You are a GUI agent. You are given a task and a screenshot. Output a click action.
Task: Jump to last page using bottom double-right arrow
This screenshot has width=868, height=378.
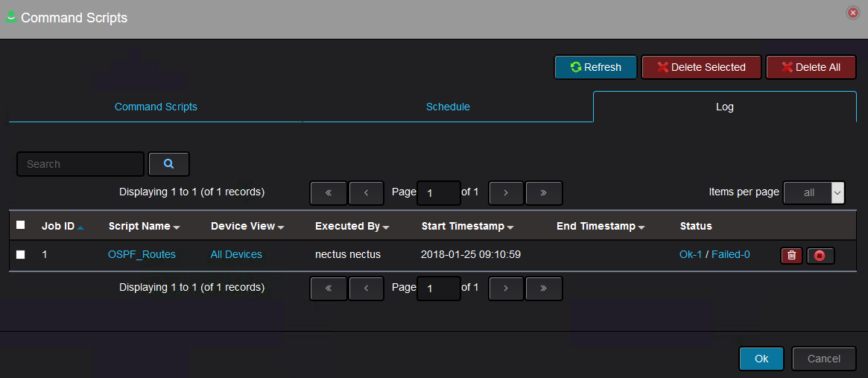[544, 289]
